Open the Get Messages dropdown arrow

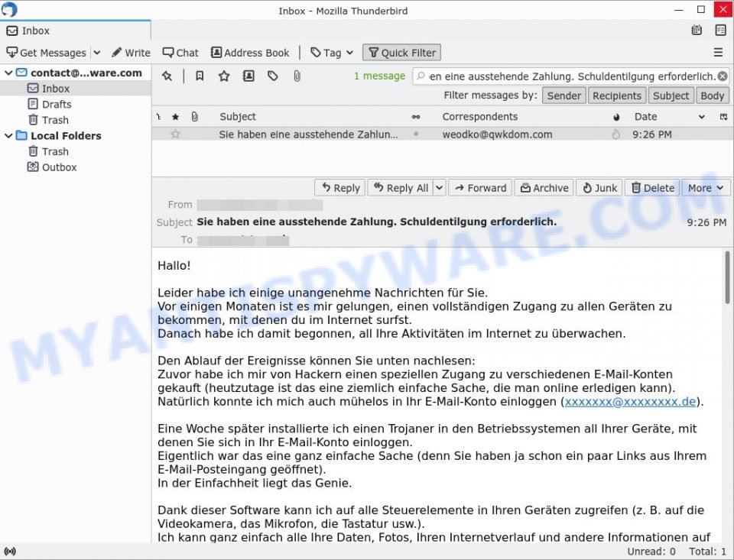tap(97, 53)
